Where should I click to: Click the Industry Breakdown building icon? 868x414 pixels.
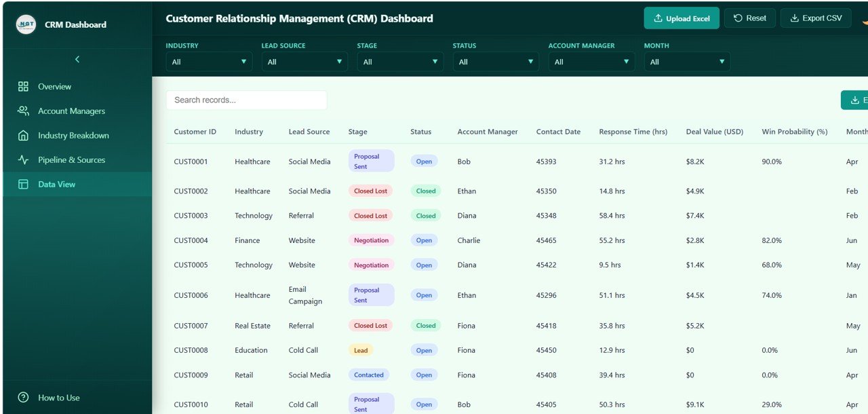tap(24, 135)
